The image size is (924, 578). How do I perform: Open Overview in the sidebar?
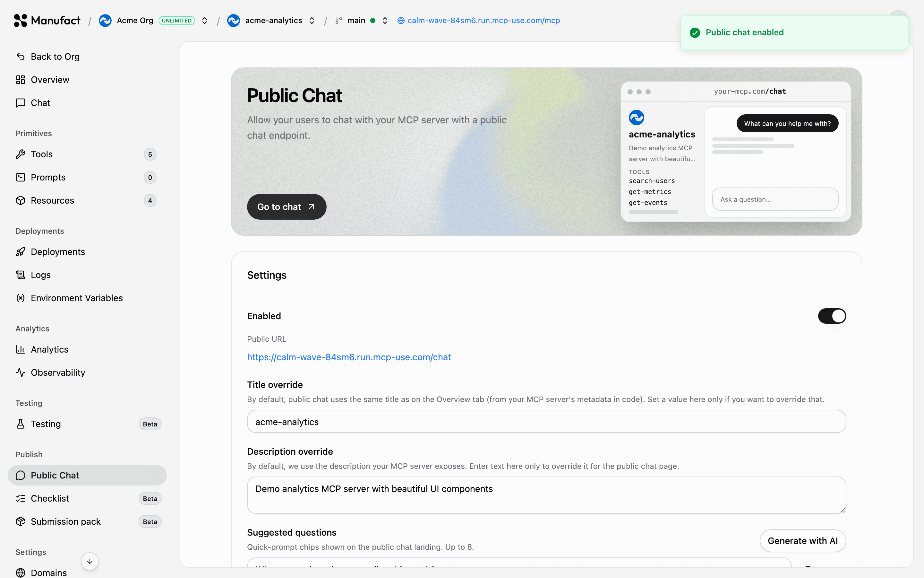tap(87, 80)
